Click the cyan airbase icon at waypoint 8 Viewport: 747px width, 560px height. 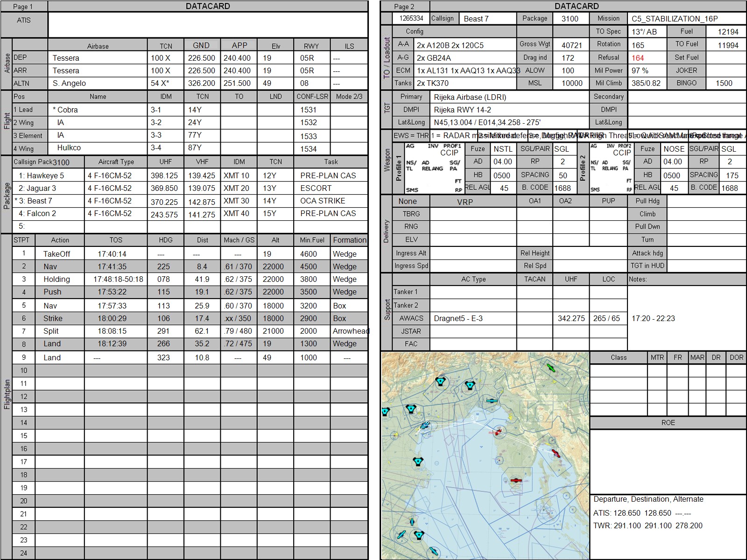424,426
